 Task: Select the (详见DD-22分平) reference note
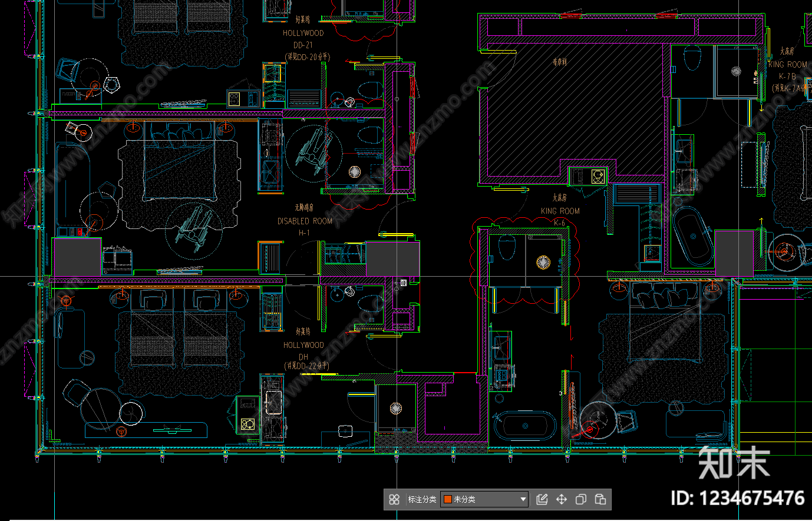point(307,366)
